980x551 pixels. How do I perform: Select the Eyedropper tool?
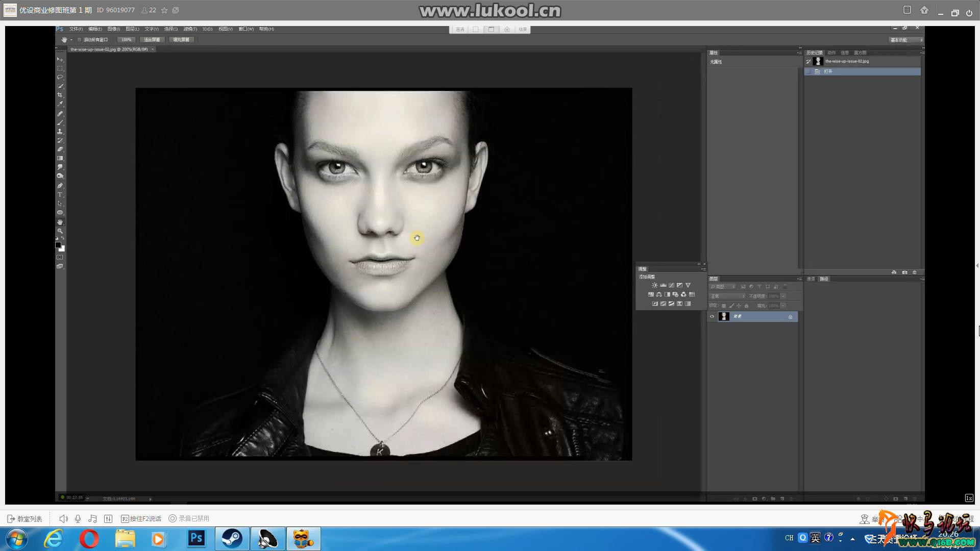tap(60, 104)
